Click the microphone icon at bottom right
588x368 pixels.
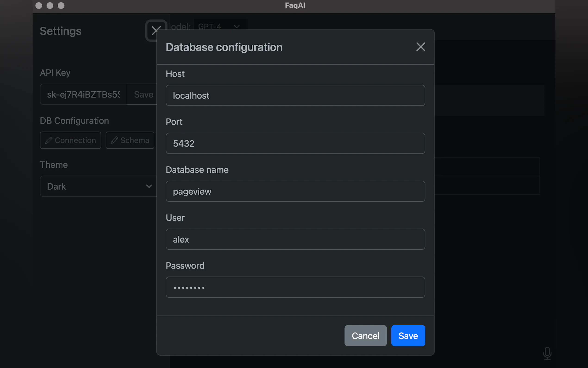(547, 353)
